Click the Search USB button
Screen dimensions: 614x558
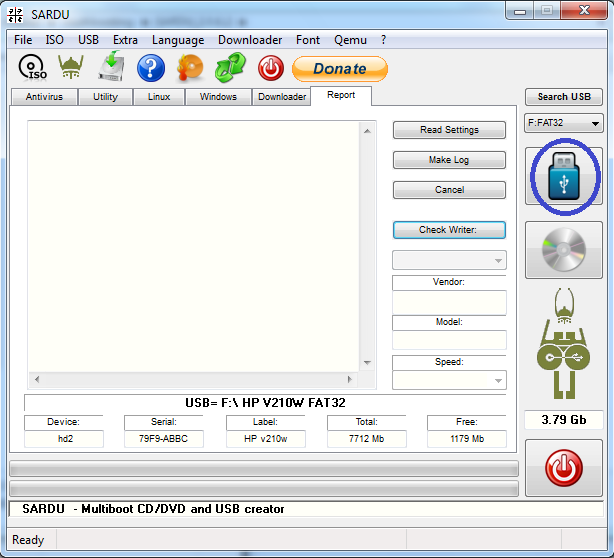pyautogui.click(x=564, y=97)
